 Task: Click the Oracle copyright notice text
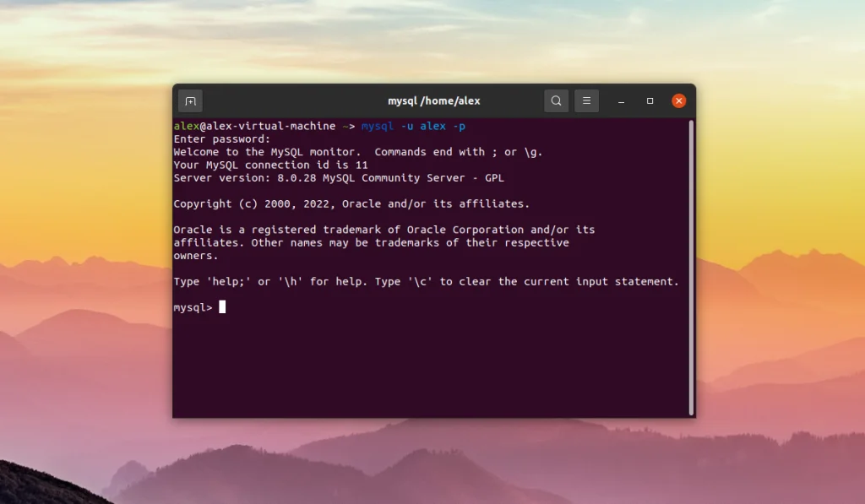(x=351, y=203)
